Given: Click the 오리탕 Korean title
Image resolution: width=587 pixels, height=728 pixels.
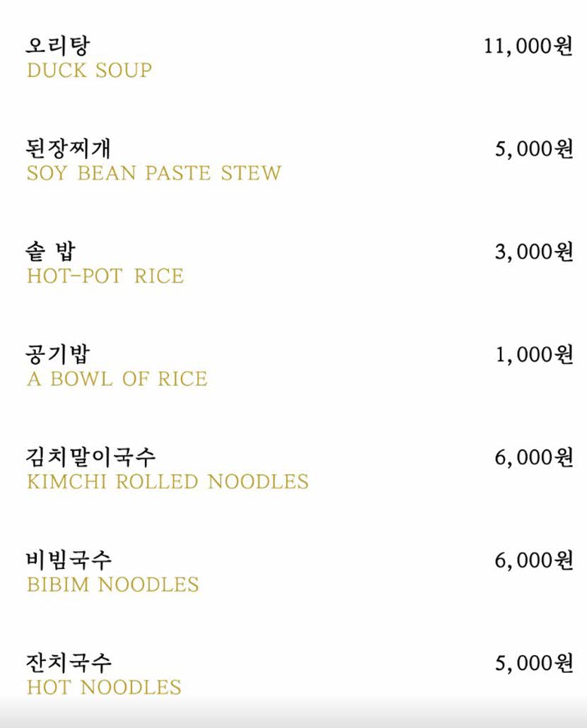Looking at the screenshot, I should (57, 45).
